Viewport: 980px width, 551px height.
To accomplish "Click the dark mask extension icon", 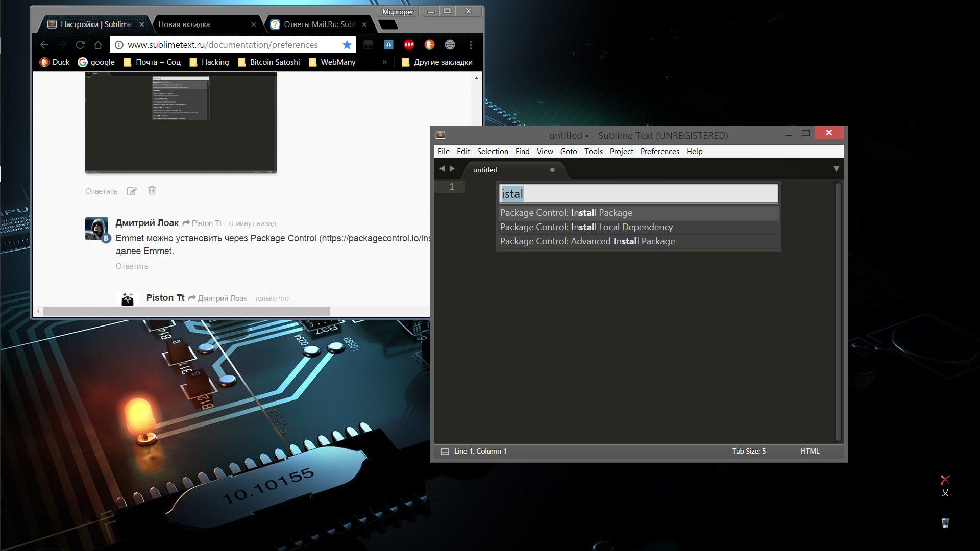I will [x=368, y=45].
